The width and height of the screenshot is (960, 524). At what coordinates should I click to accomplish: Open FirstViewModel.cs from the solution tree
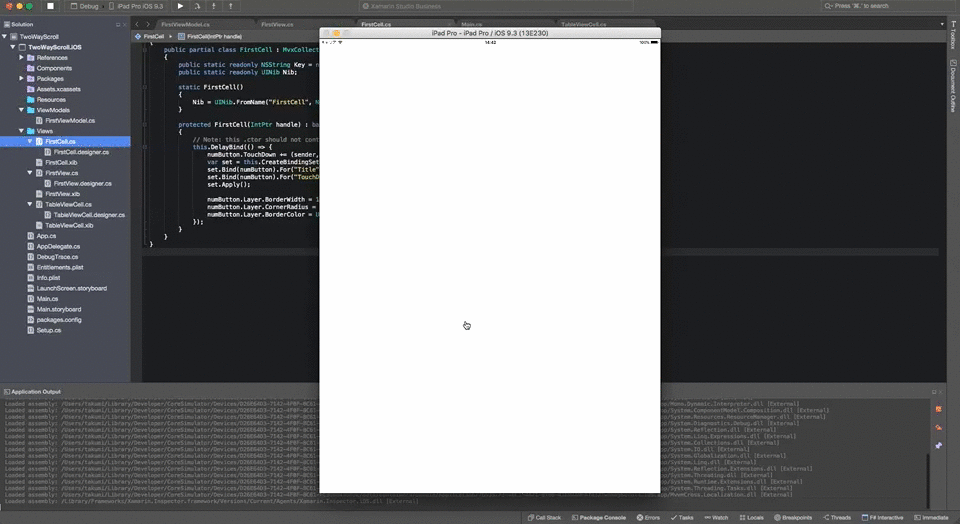pyautogui.click(x=66, y=121)
